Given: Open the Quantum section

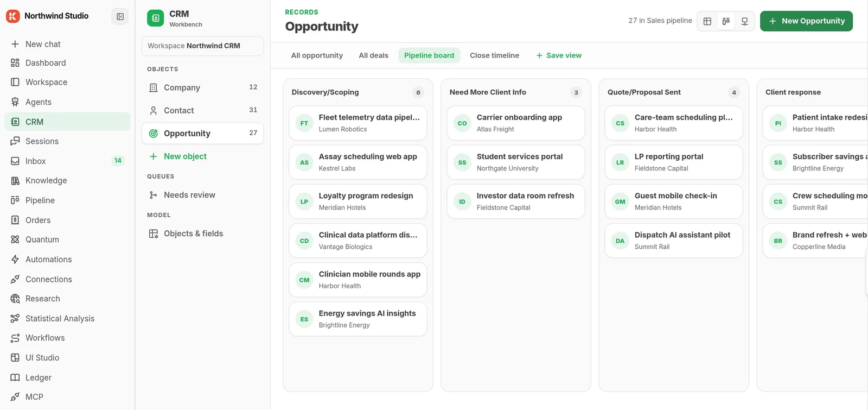Looking at the screenshot, I should coord(67,239).
